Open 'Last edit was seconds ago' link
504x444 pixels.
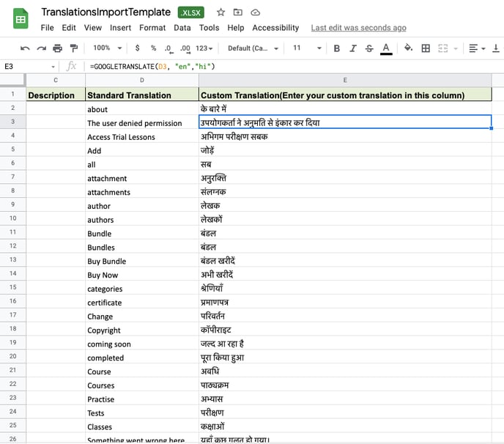(x=358, y=28)
